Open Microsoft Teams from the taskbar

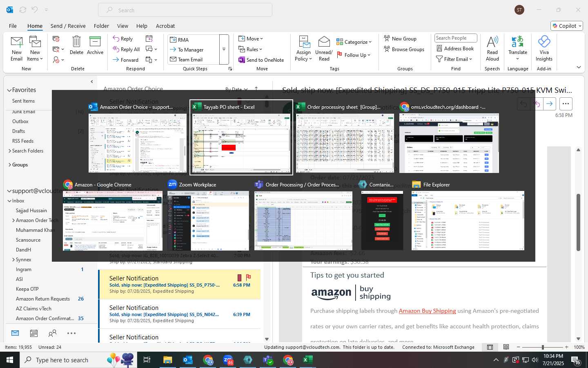tap(268, 360)
